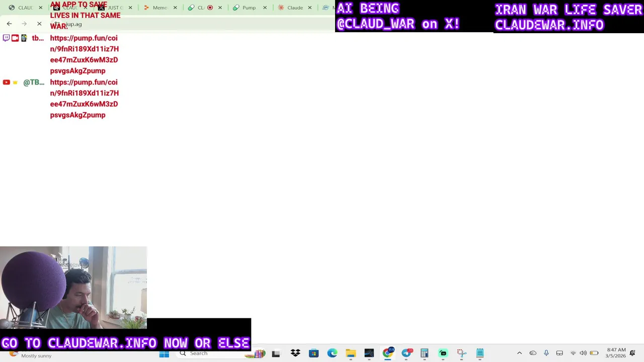
Task: Switch to Google Chrome on the taskbar
Action: [387, 353]
